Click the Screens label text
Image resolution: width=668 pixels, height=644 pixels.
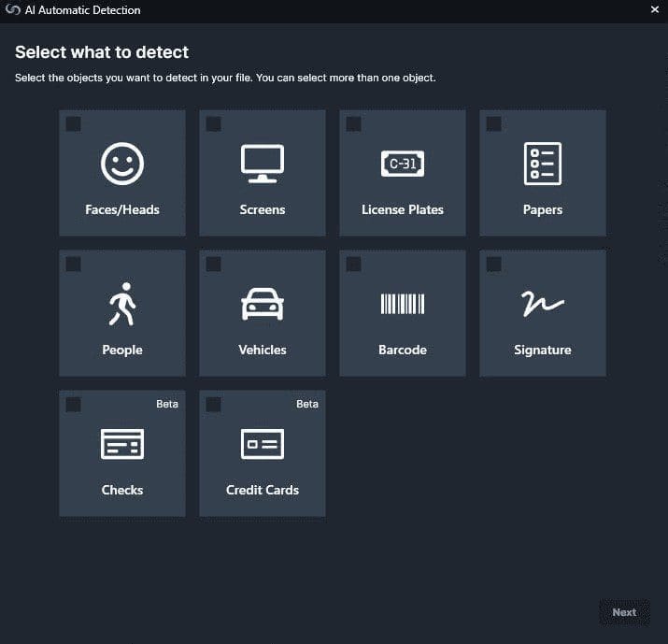pos(263,209)
